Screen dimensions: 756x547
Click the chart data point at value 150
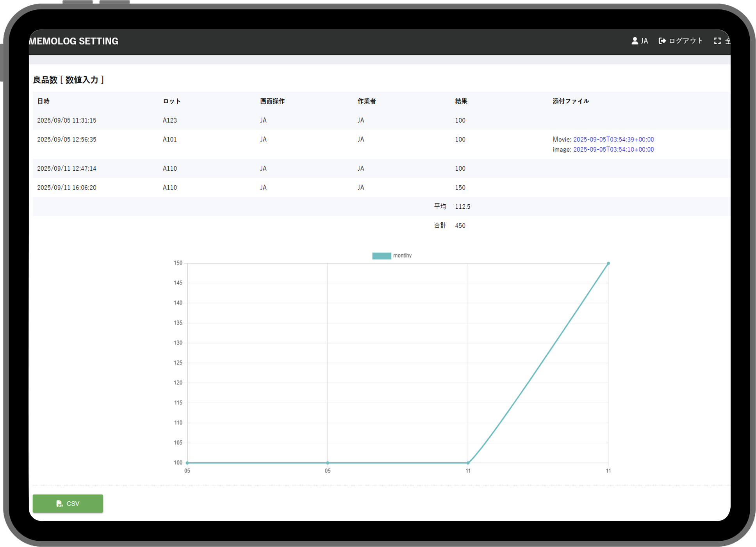[x=608, y=263]
